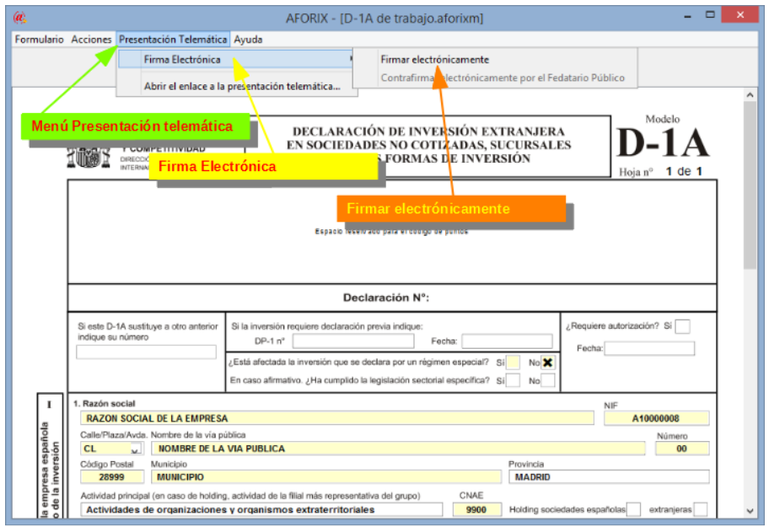Click the vertical scrollbar thumb
The image size is (769, 532).
[750, 185]
